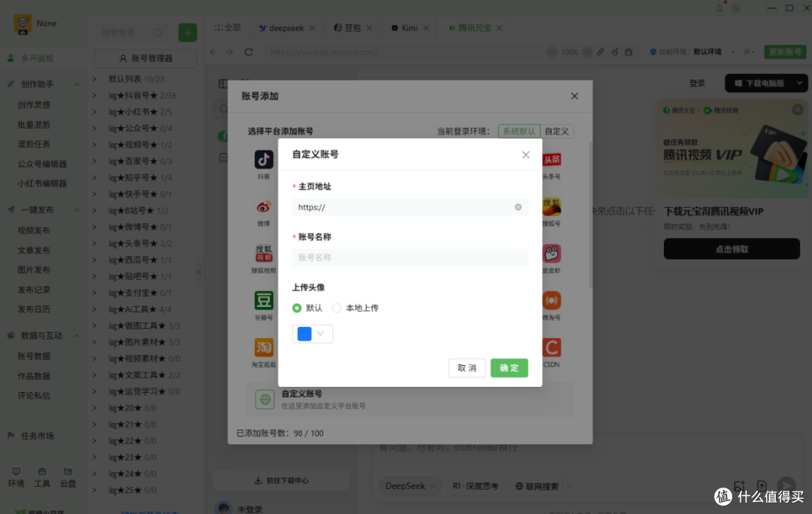Screen dimensions: 812x514
Task: Expand the default list group
Action: coord(95,79)
